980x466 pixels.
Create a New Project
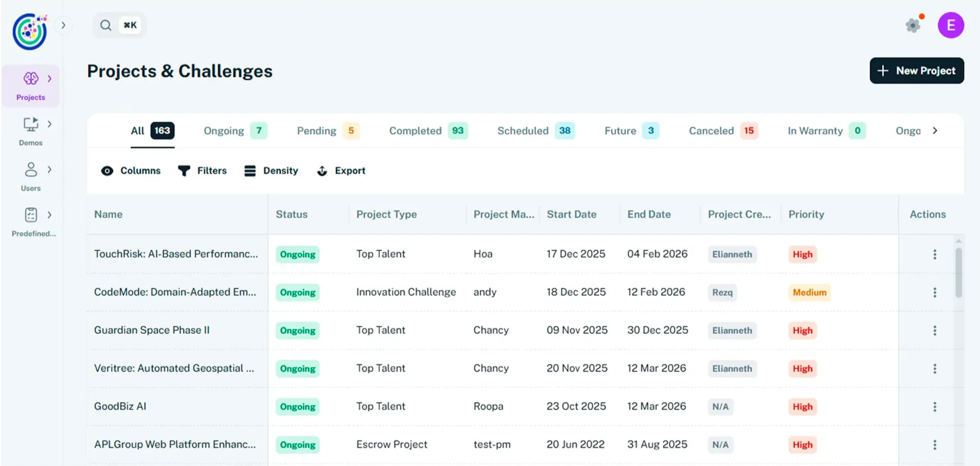pos(916,71)
